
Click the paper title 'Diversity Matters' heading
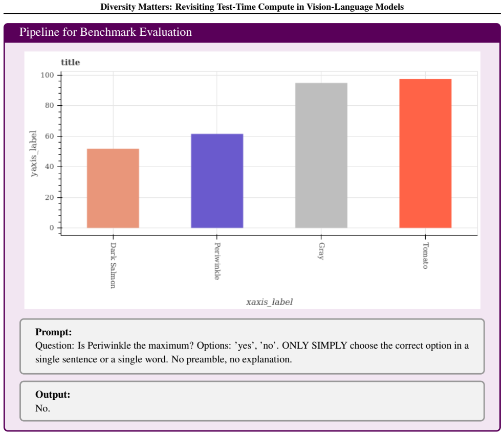pos(252,7)
